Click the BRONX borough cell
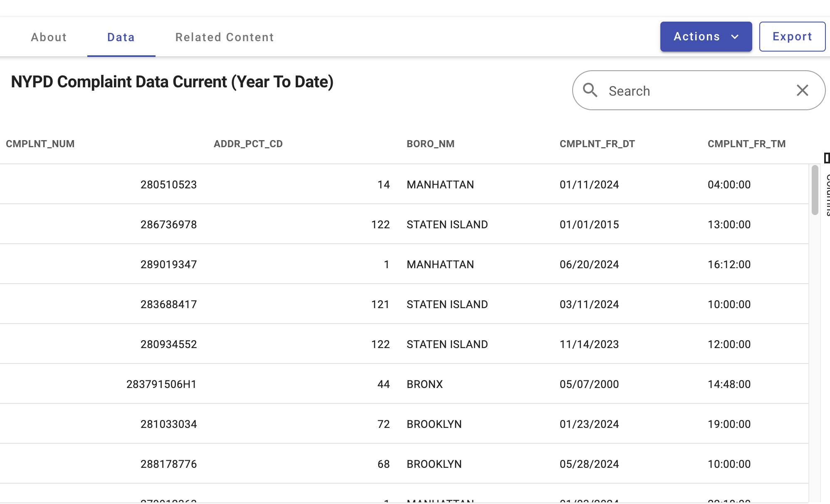Screen dimensions: 830x504 pyautogui.click(x=425, y=384)
